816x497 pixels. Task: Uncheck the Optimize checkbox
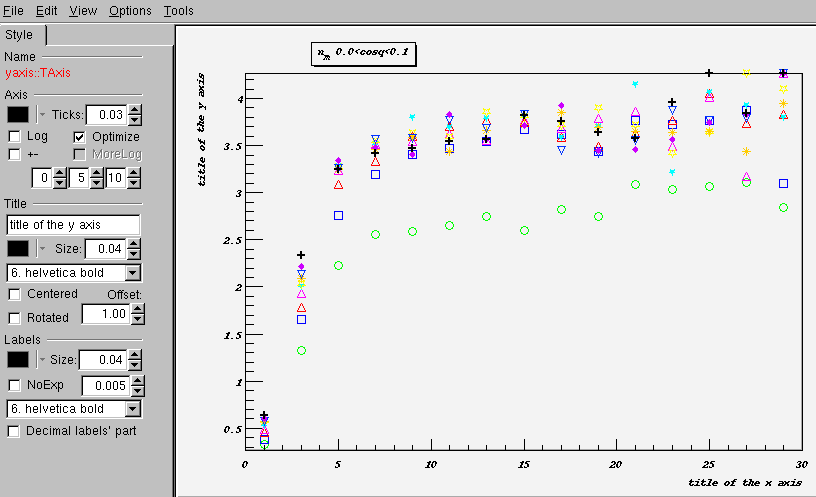80,136
